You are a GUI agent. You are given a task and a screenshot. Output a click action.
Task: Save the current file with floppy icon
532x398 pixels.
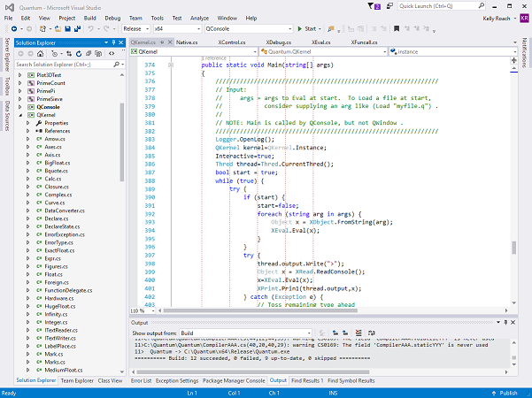tap(67, 29)
